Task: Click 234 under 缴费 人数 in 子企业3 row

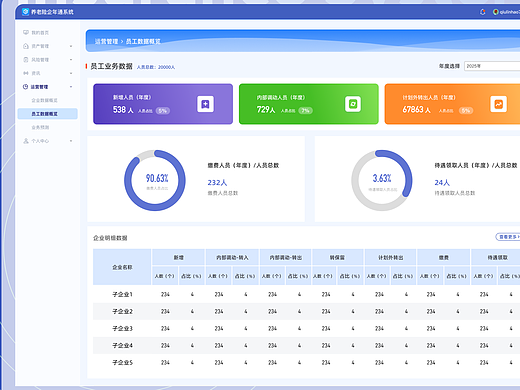Action: point(431,328)
